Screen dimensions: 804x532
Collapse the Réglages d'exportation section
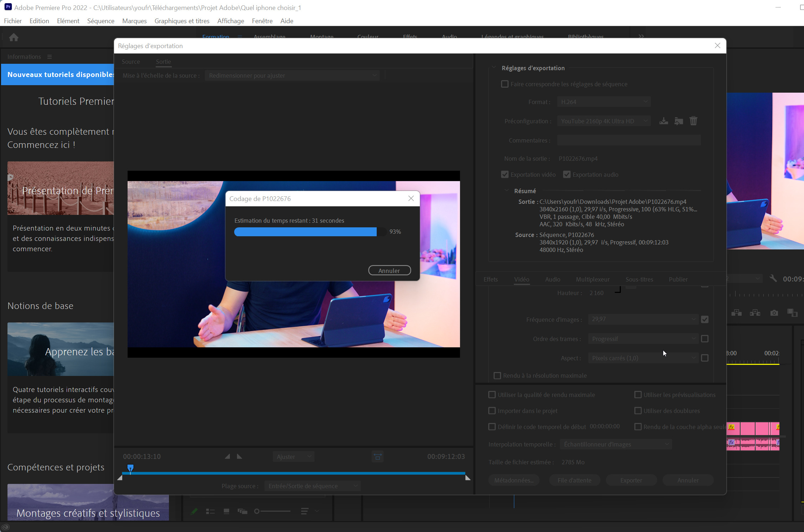pos(494,68)
